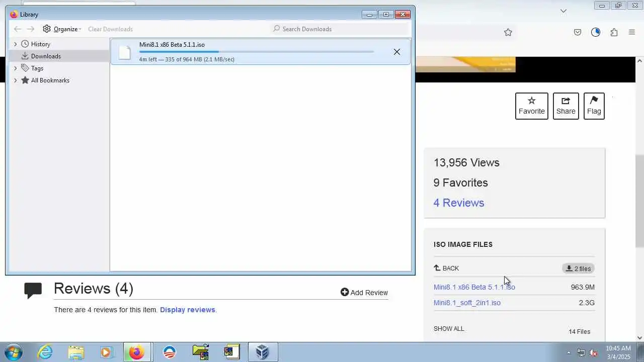The width and height of the screenshot is (644, 362).
Task: Click the 2 files download badge
Action: [578, 268]
